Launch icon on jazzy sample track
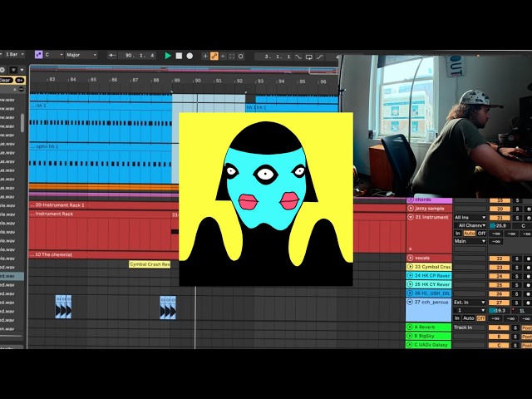 [x=411, y=209]
